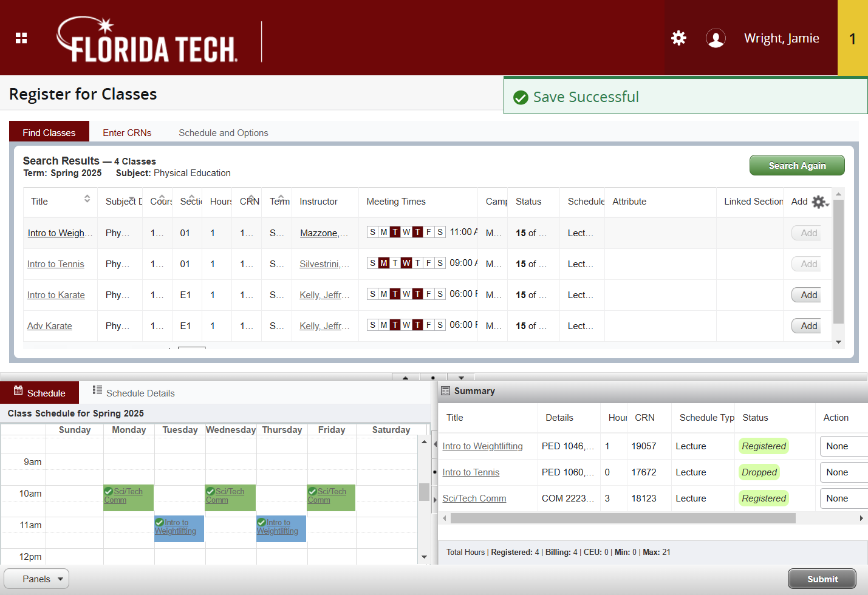The height and width of the screenshot is (595, 868).
Task: Open column settings gear in results table
Action: point(819,202)
